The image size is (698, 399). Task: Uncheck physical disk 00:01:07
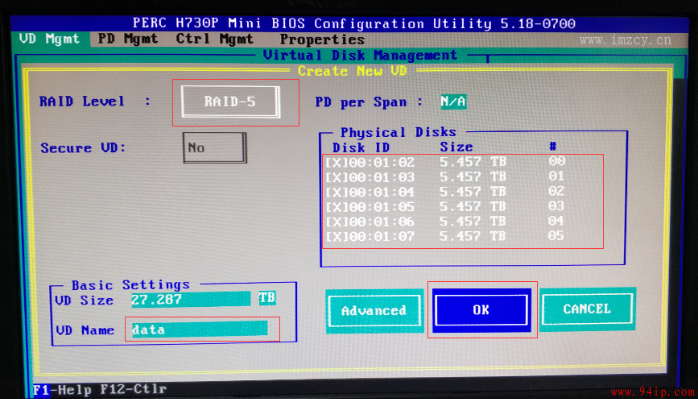pyautogui.click(x=334, y=236)
